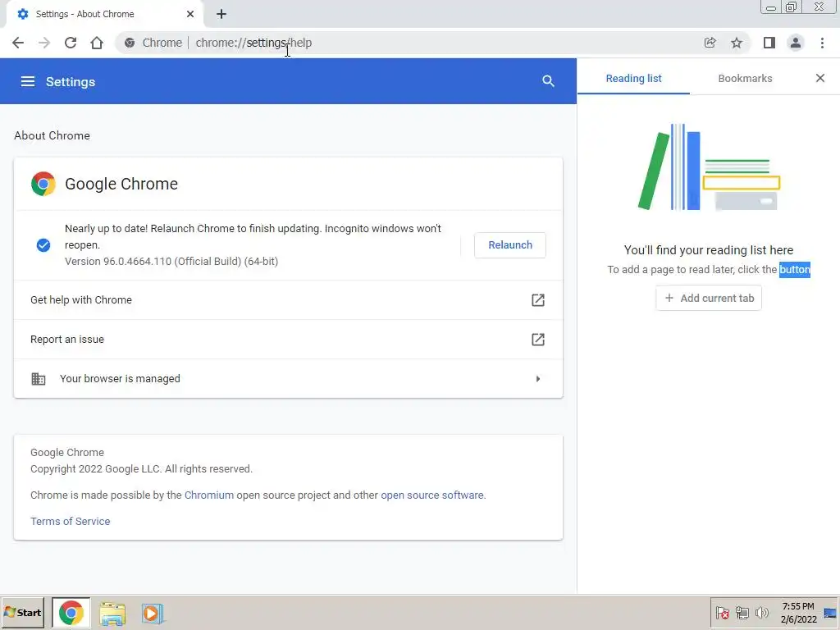The height and width of the screenshot is (630, 840).
Task: Toggle the side panel icon
Action: click(769, 43)
